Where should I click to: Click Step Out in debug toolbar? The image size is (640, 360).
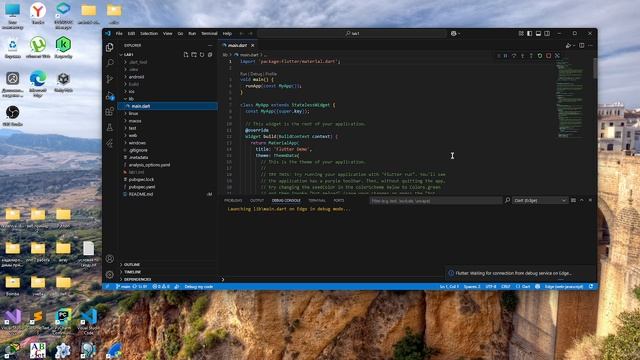(531, 56)
